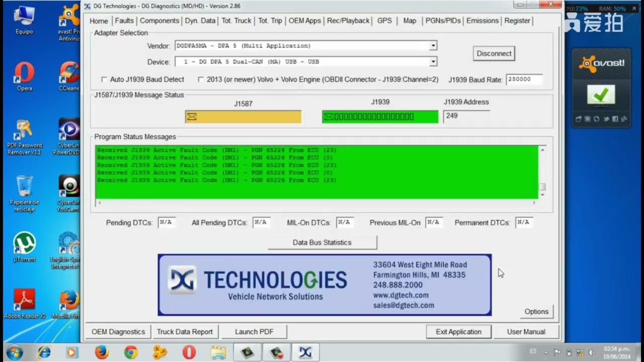Click the J1587 message status bar
Image resolution: width=644 pixels, height=362 pixels.
[x=243, y=117]
